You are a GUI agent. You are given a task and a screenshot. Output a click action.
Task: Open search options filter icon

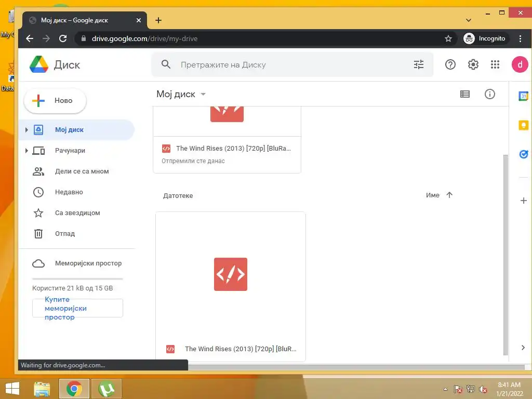pyautogui.click(x=419, y=64)
